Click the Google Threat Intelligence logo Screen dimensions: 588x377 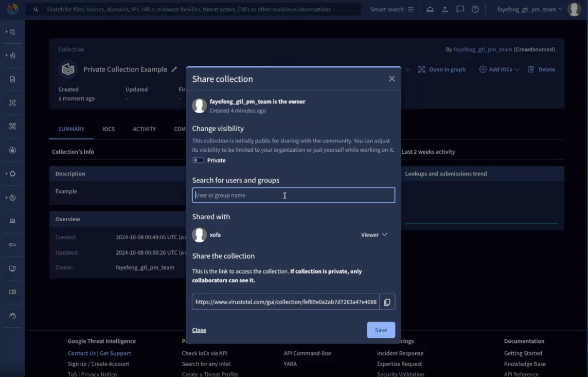click(x=12, y=9)
